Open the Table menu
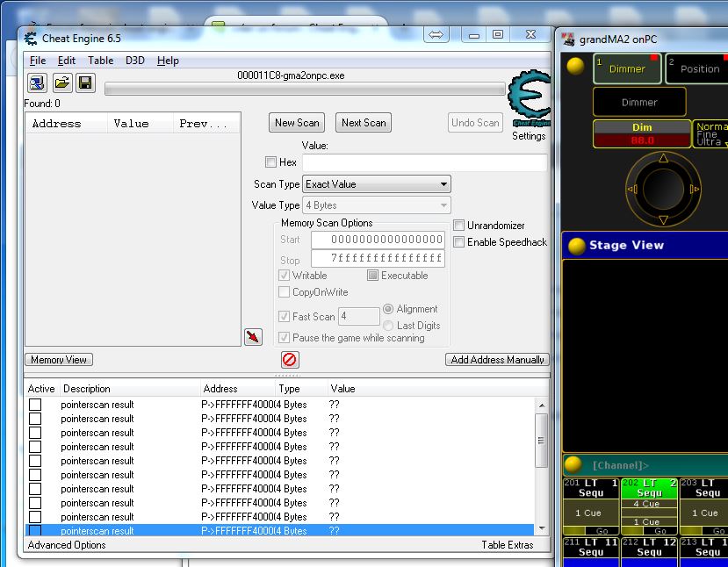This screenshot has width=728, height=567. [x=99, y=61]
